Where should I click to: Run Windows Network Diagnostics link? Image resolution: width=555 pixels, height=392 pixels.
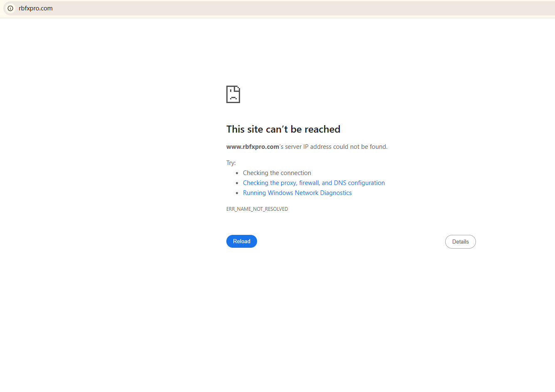pyautogui.click(x=297, y=193)
